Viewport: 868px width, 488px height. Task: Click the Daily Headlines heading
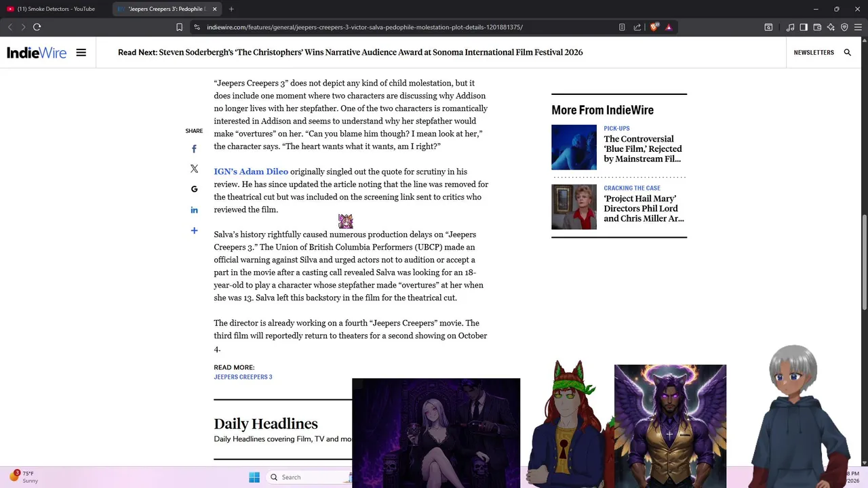pyautogui.click(x=266, y=424)
